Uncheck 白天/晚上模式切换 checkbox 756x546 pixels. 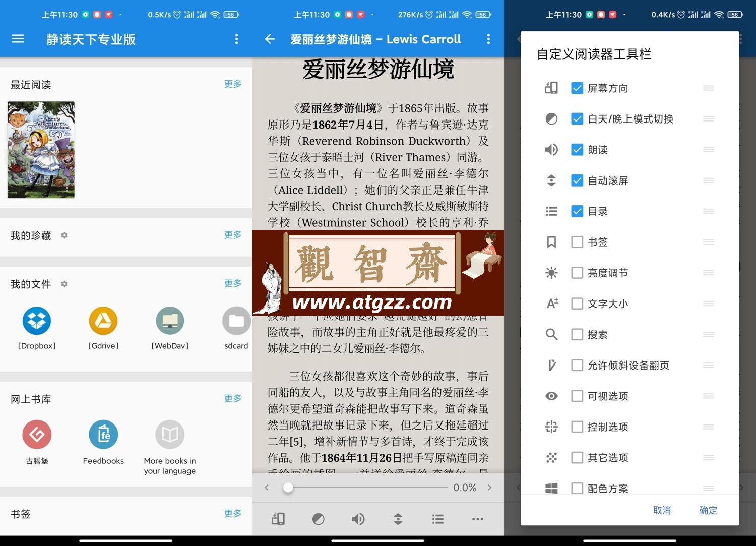577,119
